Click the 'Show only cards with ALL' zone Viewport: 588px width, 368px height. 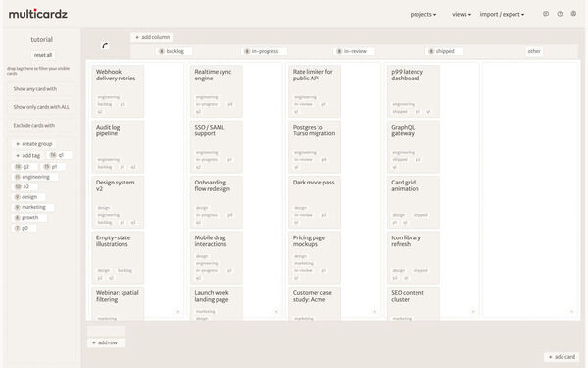point(41,107)
